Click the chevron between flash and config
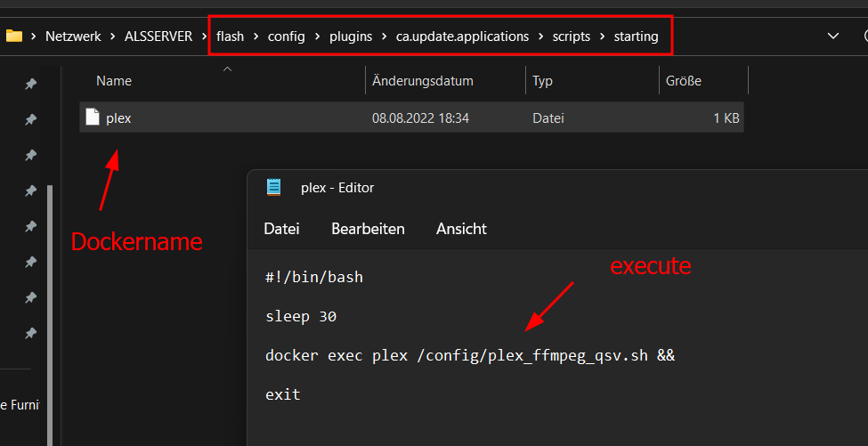 (x=256, y=36)
